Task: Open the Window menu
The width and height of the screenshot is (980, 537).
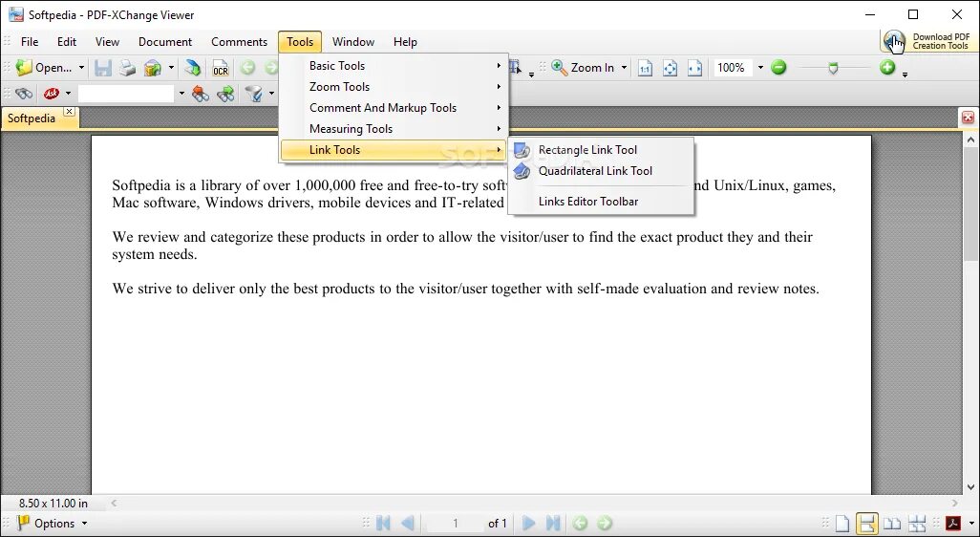Action: point(353,42)
